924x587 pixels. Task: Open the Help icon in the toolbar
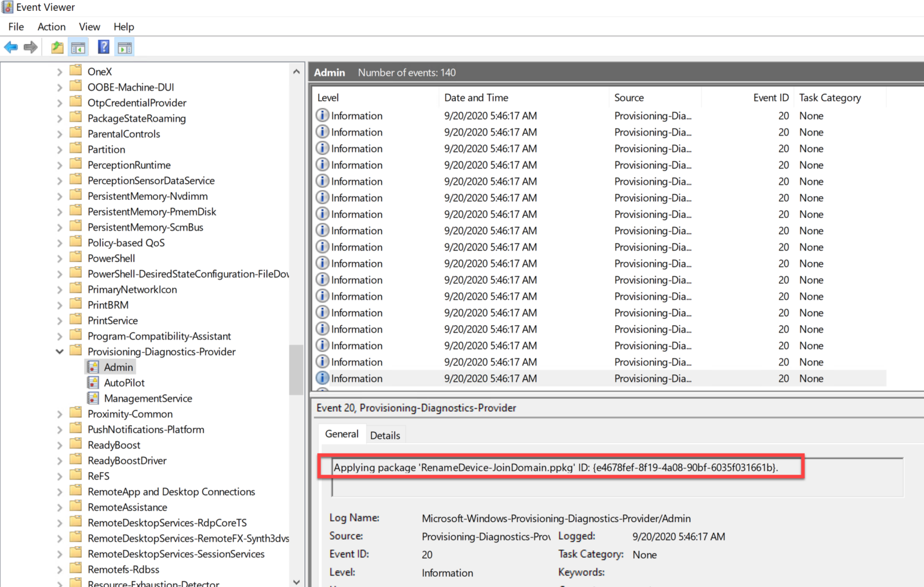tap(103, 46)
